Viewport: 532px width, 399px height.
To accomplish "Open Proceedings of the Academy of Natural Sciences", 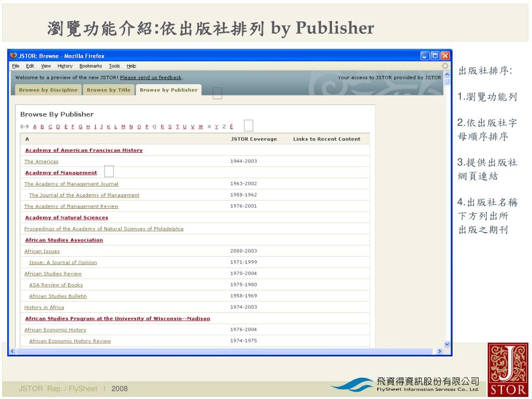I will coord(104,229).
